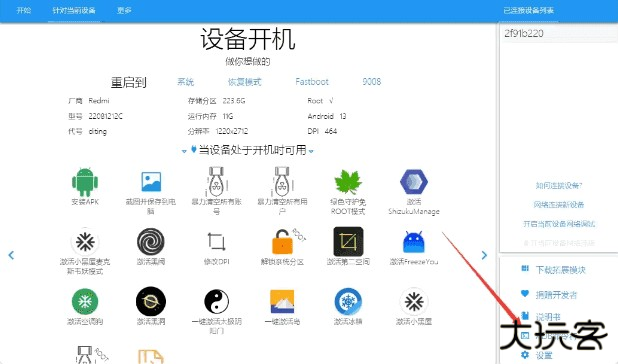Activate ShizukuManage via the hexagon icon
Screen dimensions: 618x364
point(414,182)
